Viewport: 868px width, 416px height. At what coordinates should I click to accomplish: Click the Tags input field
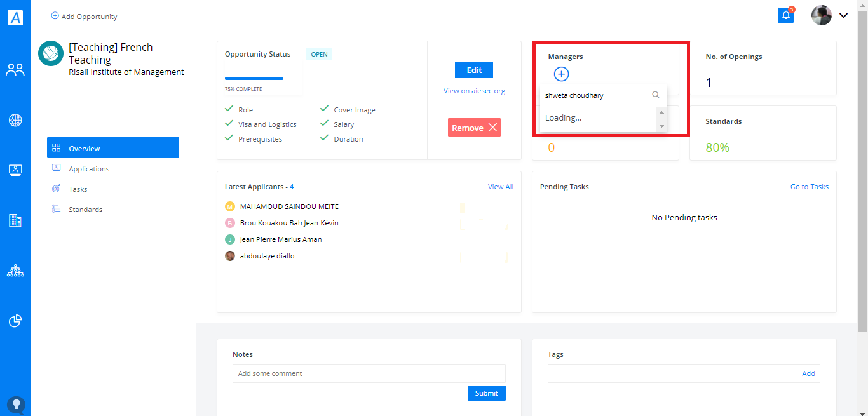click(x=684, y=373)
